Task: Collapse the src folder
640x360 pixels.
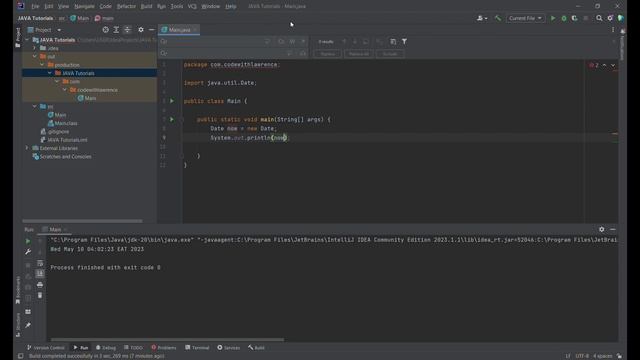Action: 35,107
